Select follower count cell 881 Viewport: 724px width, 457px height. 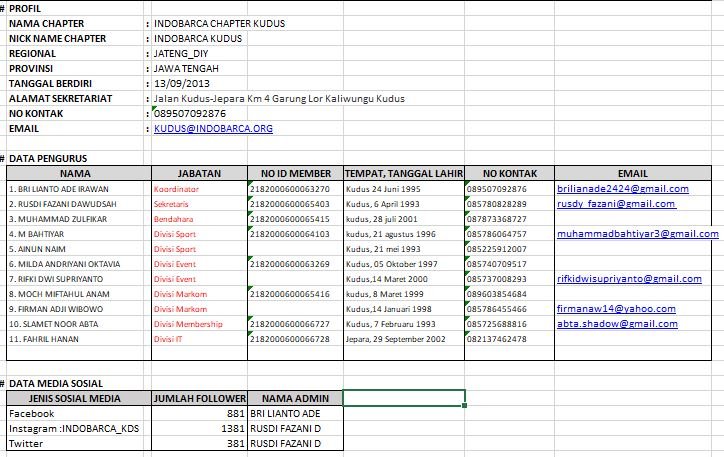pyautogui.click(x=199, y=413)
